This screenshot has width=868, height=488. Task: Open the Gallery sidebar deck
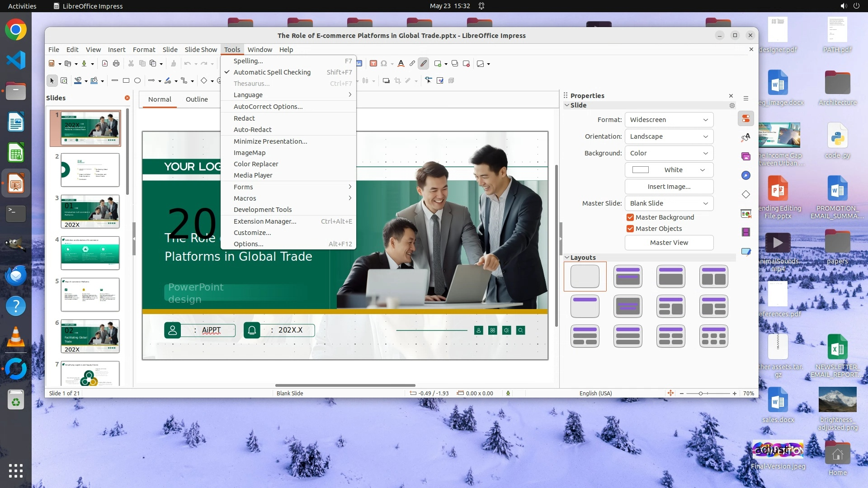746,156
